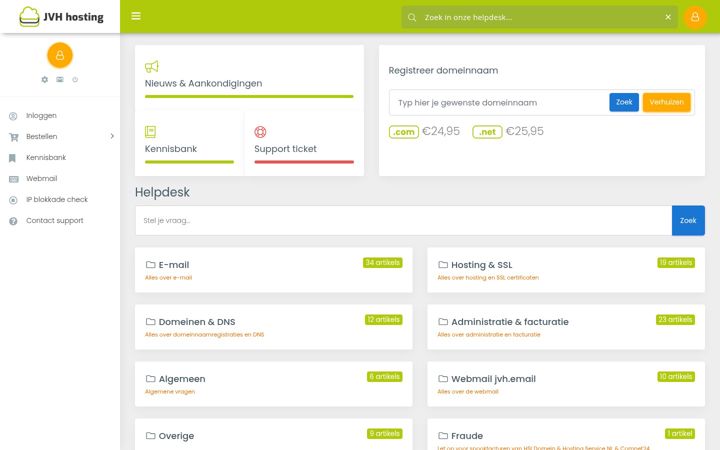The width and height of the screenshot is (720, 450).
Task: Click the orange Verhuizen button
Action: point(666,102)
